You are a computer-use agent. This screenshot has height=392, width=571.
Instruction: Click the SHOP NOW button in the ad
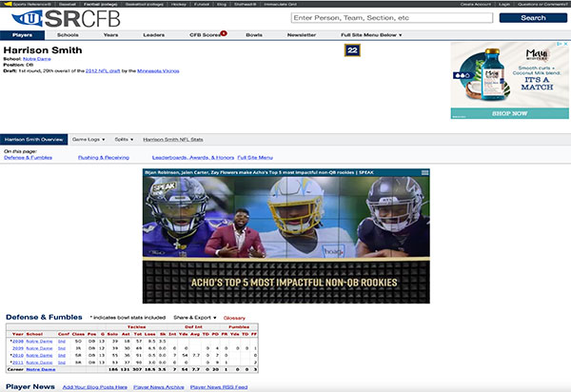click(509, 113)
